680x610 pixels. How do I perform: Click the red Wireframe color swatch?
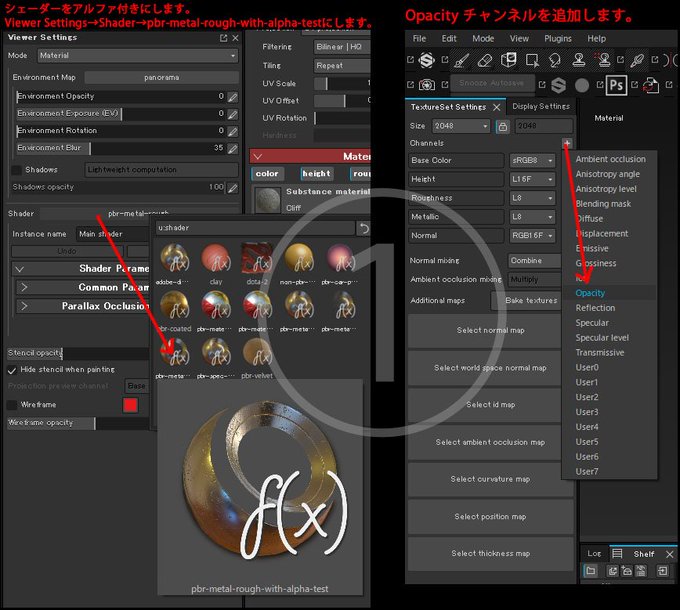coord(131,405)
